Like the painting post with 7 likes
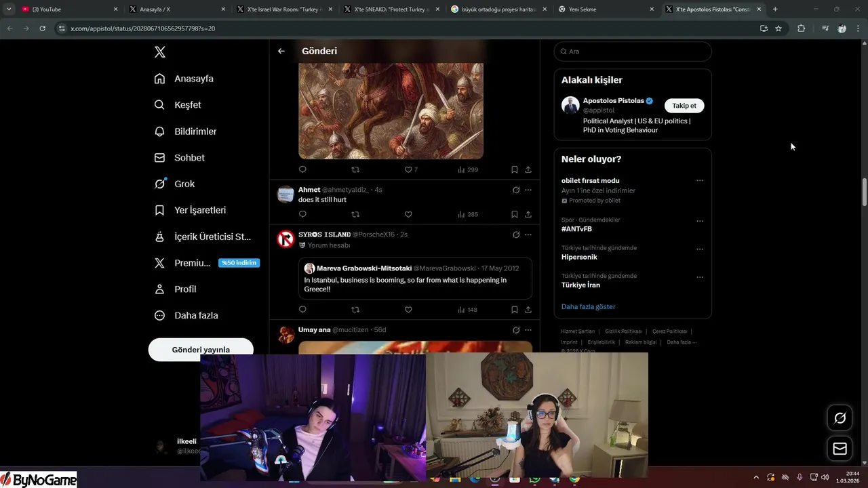 coord(411,169)
